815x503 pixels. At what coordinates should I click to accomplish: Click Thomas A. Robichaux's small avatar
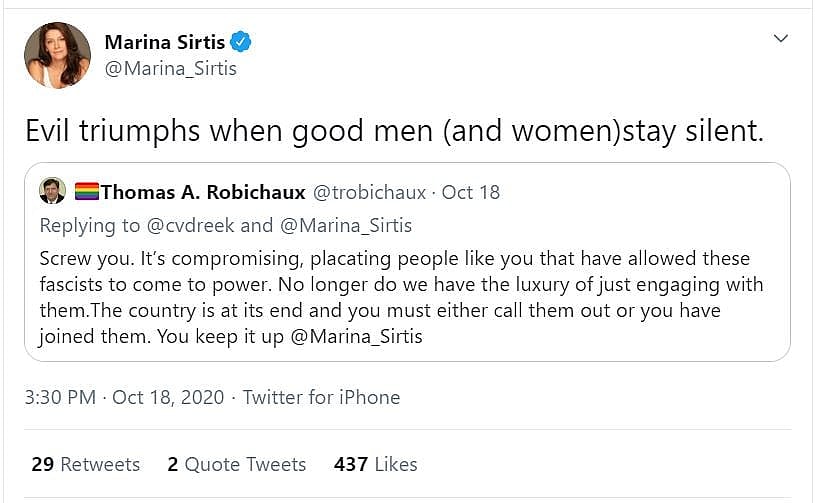pyautogui.click(x=53, y=191)
